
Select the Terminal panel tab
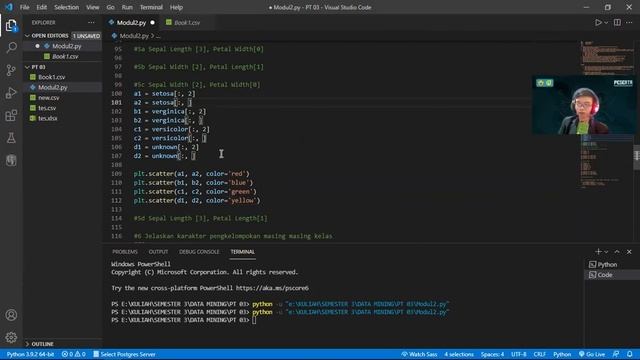pos(242,252)
